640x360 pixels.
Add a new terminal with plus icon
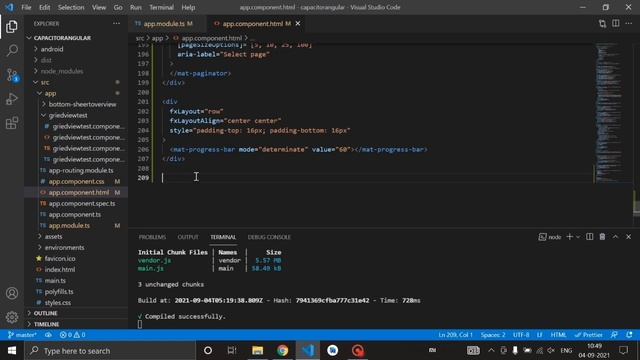[569, 237]
